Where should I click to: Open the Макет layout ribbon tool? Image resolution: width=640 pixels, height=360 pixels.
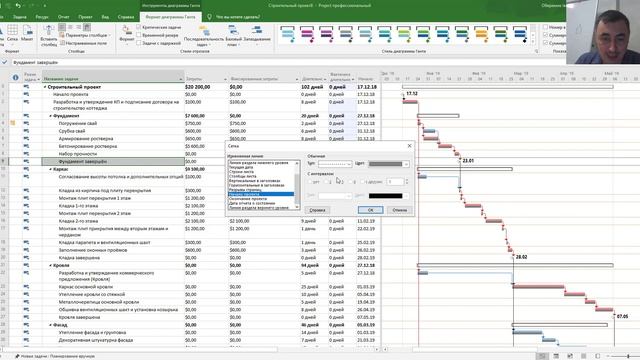(x=27, y=33)
